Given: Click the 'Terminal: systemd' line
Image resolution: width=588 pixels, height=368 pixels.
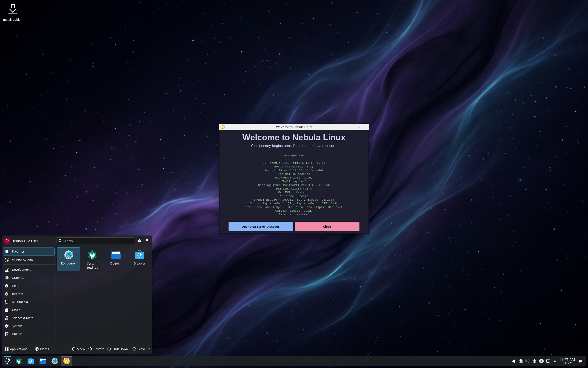Looking at the screenshot, I should click(x=294, y=214).
